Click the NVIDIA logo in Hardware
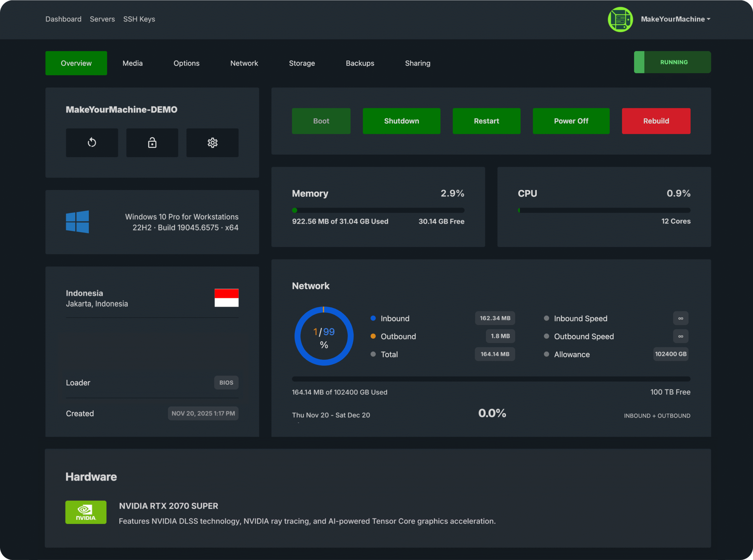Image resolution: width=753 pixels, height=560 pixels. (x=86, y=512)
